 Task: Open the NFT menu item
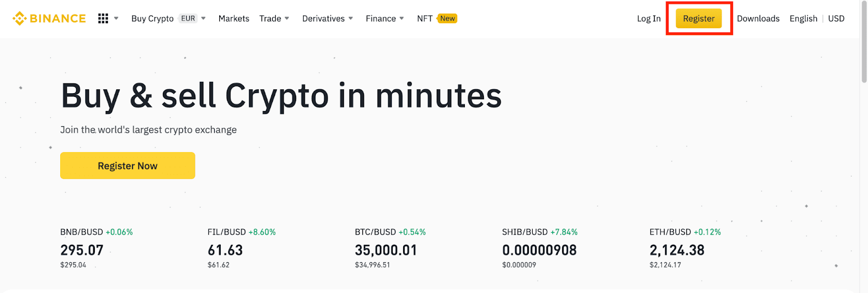(424, 18)
